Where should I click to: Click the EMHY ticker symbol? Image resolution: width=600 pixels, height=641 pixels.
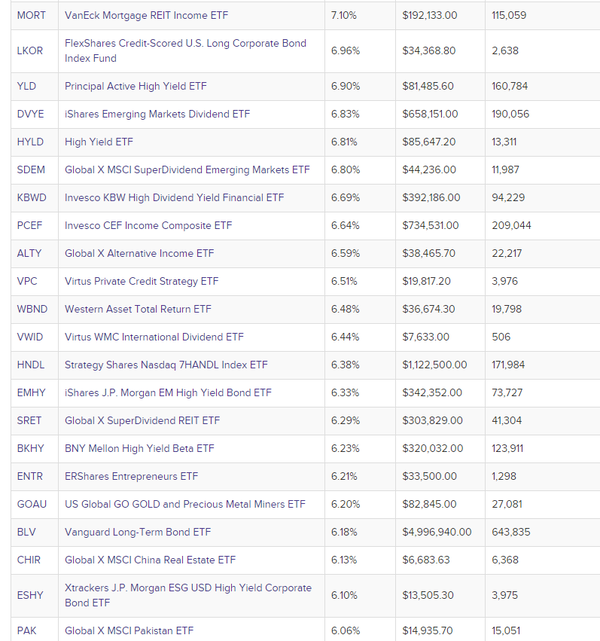[31, 392]
